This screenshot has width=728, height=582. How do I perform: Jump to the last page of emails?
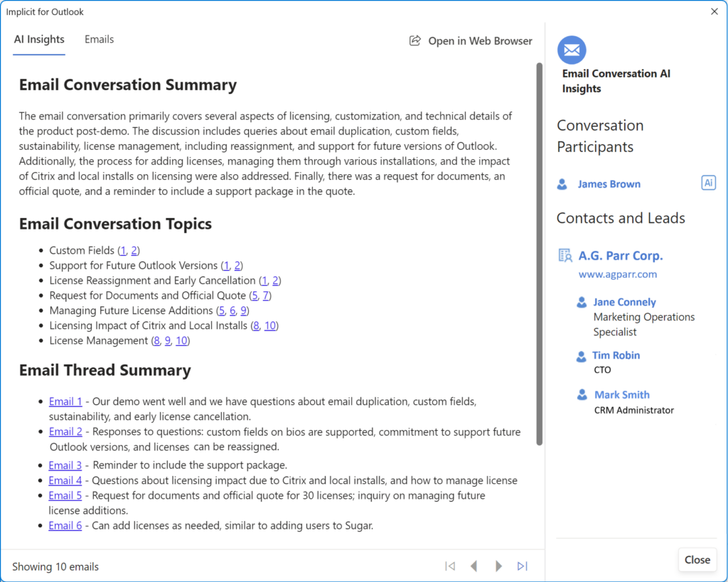tap(523, 566)
